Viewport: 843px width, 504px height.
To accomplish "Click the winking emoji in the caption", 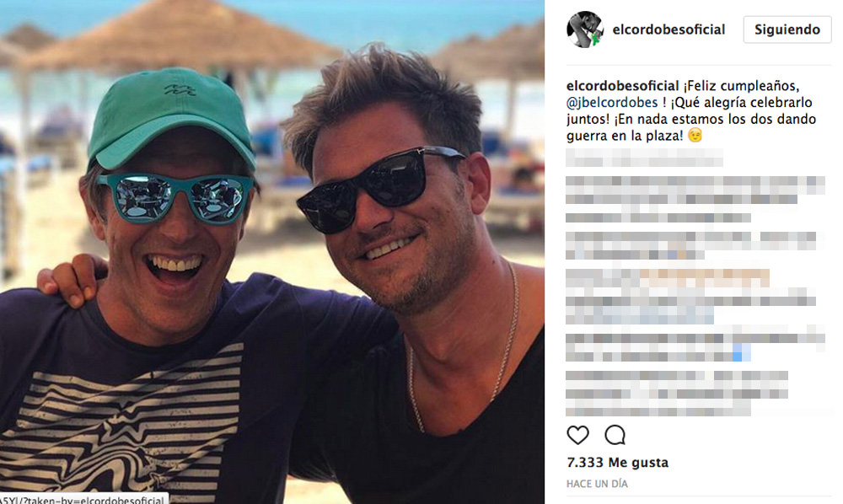I will [695, 136].
